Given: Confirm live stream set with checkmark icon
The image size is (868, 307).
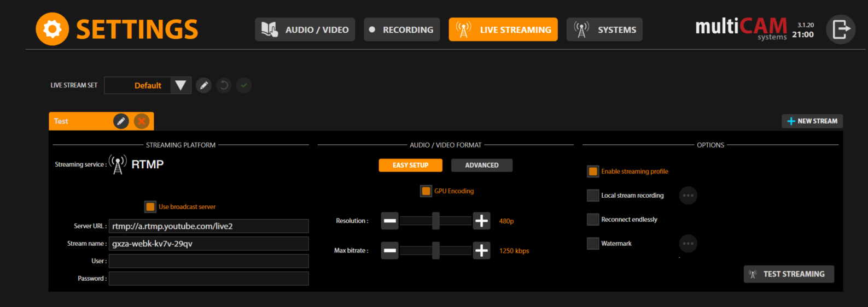Looking at the screenshot, I should pos(244,85).
